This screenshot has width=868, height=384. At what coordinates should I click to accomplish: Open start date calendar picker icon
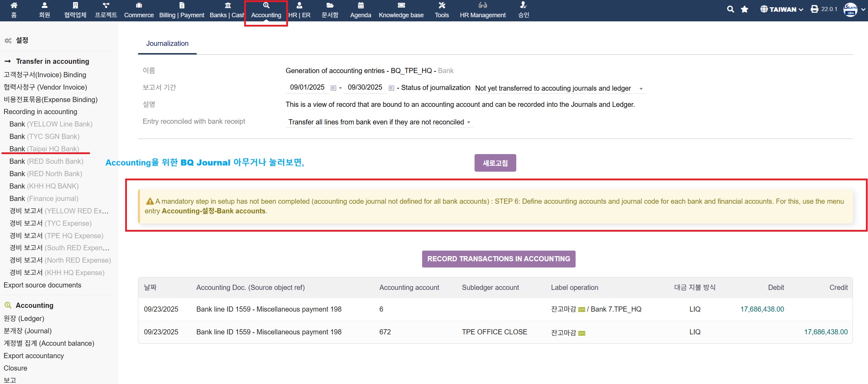click(x=333, y=88)
